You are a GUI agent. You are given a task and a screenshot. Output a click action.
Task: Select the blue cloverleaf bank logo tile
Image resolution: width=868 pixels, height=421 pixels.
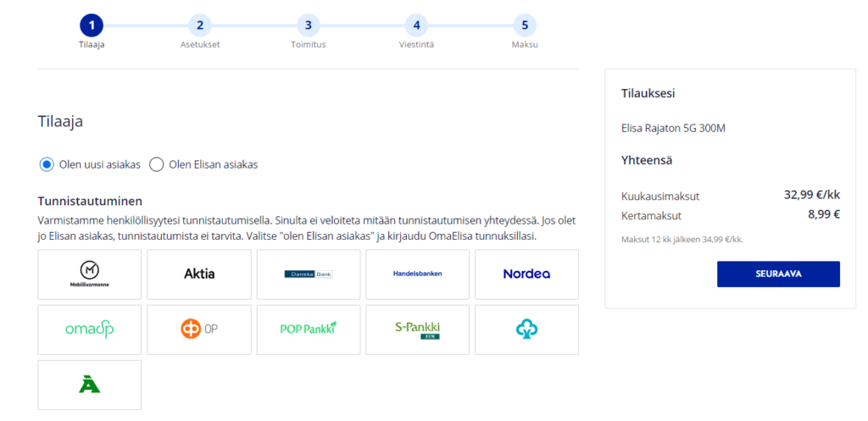coord(526,330)
